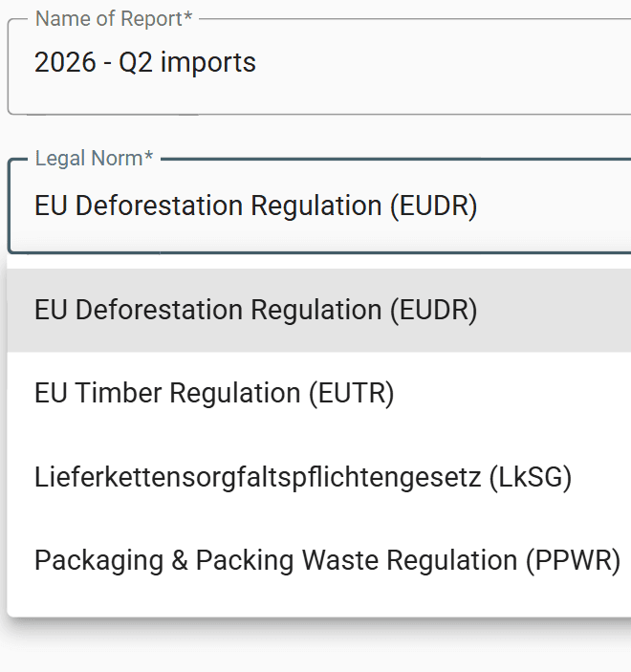Pick Packaging & Packing Waste Regulation (PPWR)
The width and height of the screenshot is (631, 672).
(x=327, y=560)
